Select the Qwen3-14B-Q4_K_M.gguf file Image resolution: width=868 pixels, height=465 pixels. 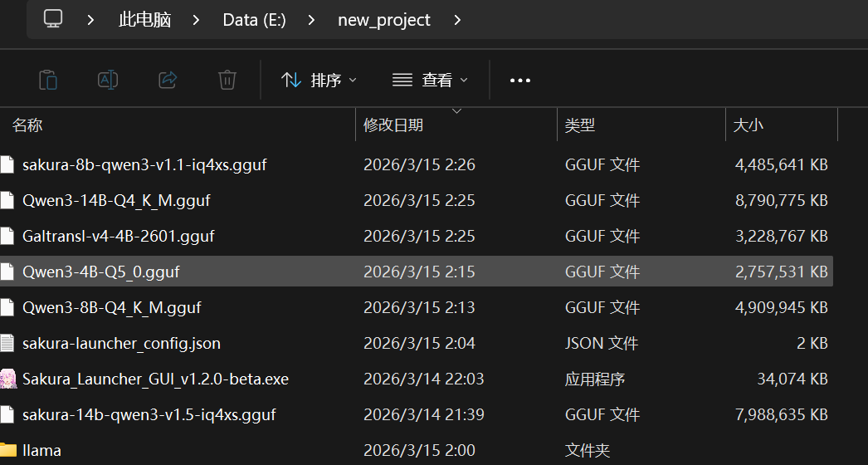click(x=116, y=200)
